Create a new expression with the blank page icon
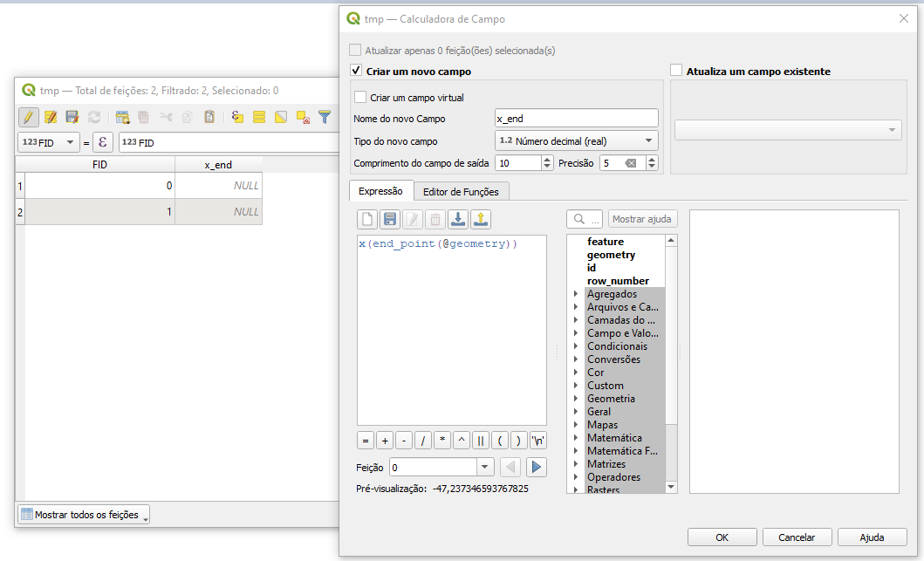924x561 pixels. [x=366, y=219]
